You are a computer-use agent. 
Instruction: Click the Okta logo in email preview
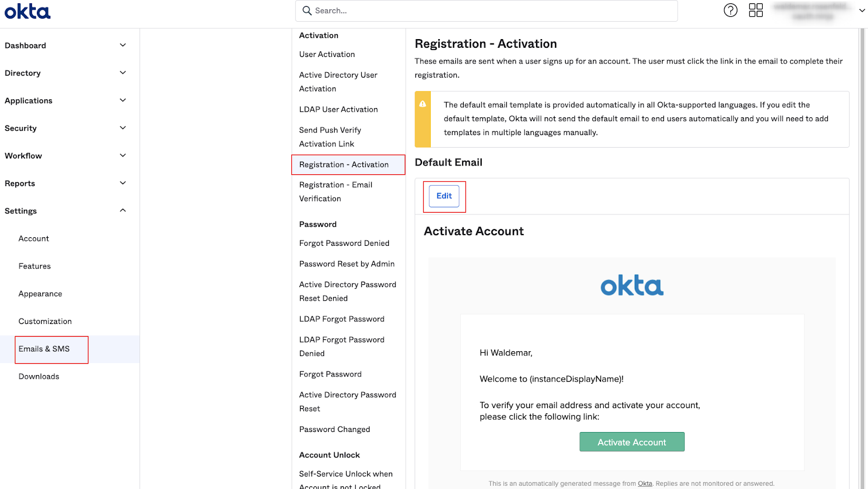tap(632, 285)
